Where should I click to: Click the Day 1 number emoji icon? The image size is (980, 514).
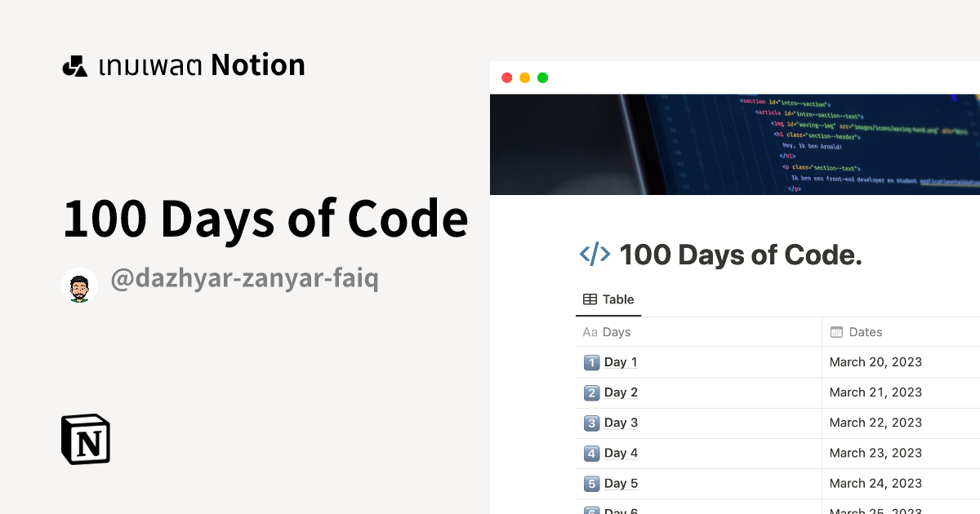click(592, 362)
